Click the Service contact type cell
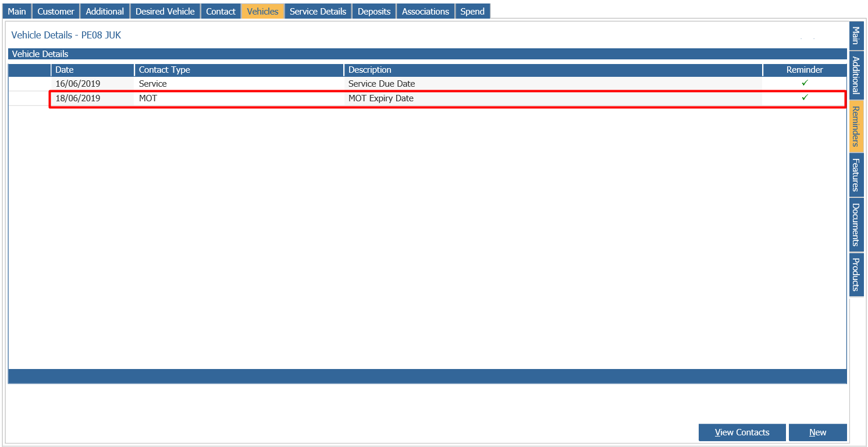Screen dimensions: 868x447 (239, 84)
